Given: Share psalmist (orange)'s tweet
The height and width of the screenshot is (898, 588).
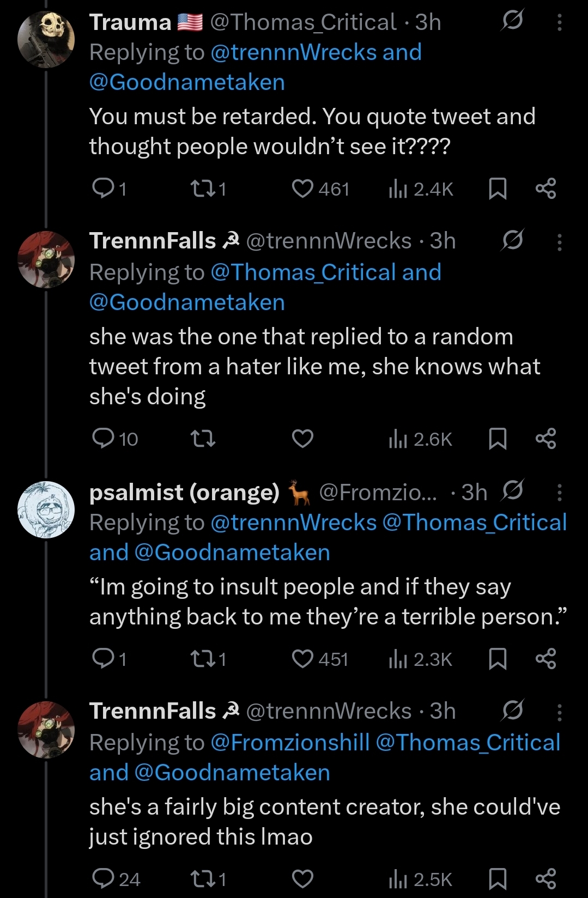Looking at the screenshot, I should point(545,659).
